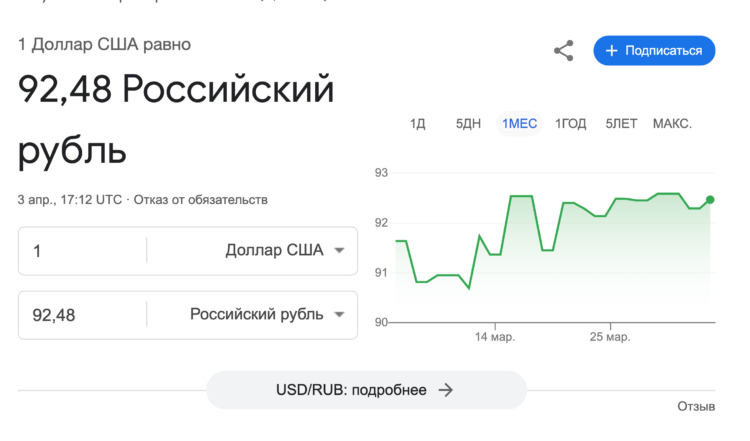This screenshot has height=441, width=750.
Task: Switch to the 5ДН chart range
Action: [468, 124]
